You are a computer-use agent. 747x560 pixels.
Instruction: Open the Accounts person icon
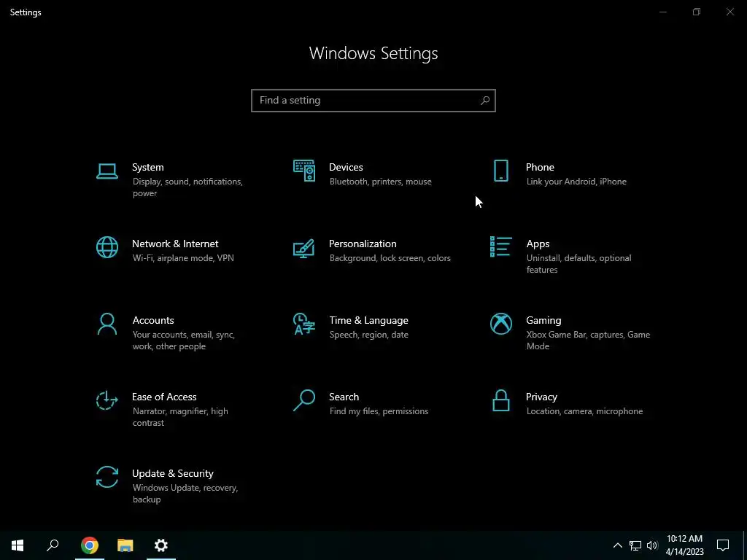pos(107,324)
